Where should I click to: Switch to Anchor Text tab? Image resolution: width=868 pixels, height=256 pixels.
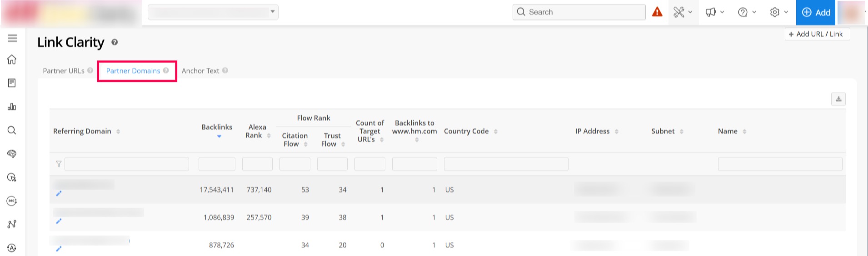click(200, 71)
